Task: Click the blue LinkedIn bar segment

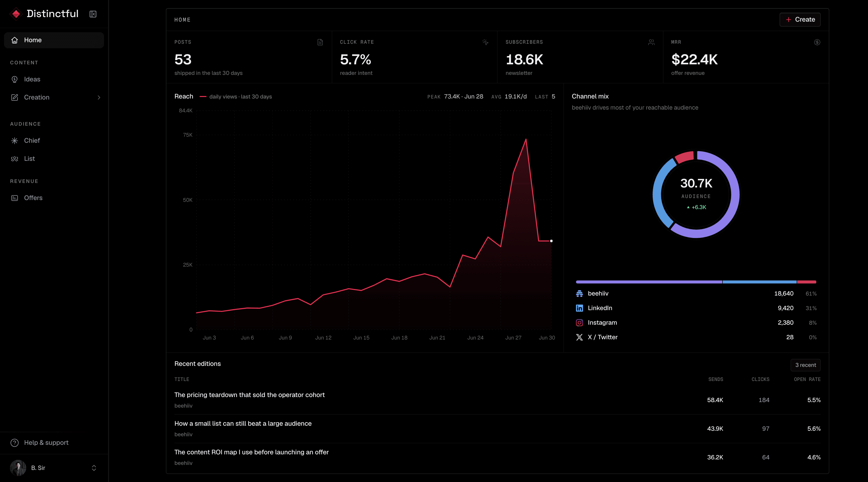Action: pyautogui.click(x=759, y=282)
